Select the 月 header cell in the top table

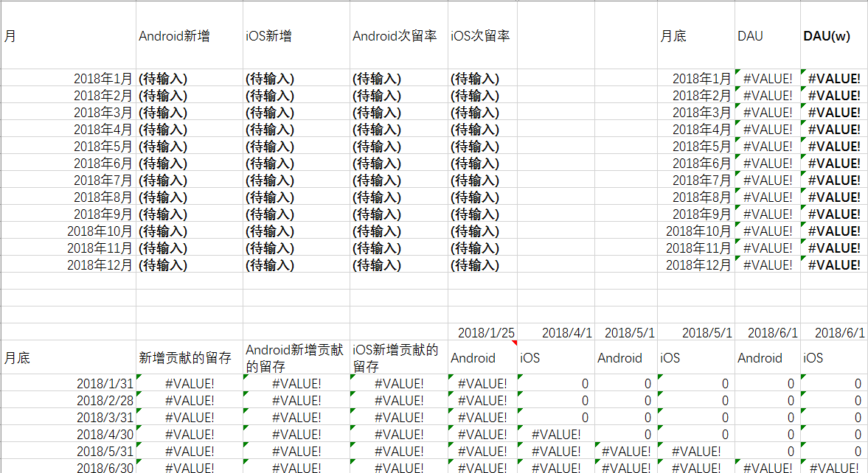[x=68, y=35]
